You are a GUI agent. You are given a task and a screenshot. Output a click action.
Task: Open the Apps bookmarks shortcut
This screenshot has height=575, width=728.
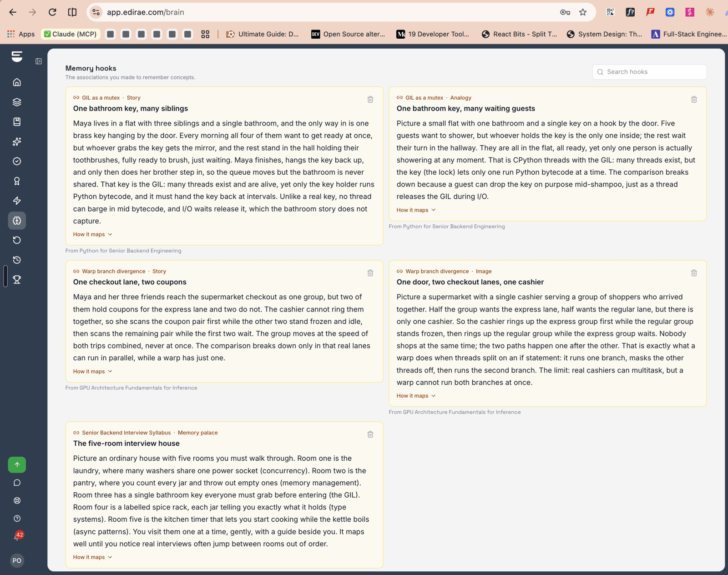(x=21, y=34)
